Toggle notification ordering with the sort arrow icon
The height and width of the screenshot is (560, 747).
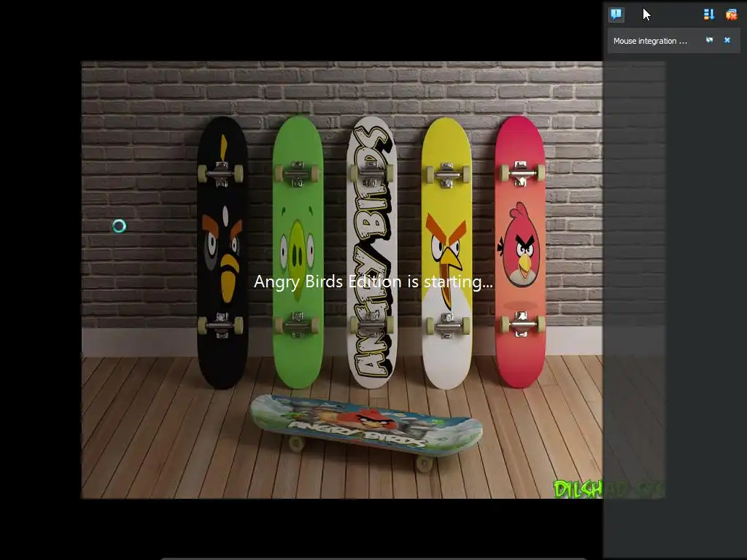pyautogui.click(x=709, y=15)
